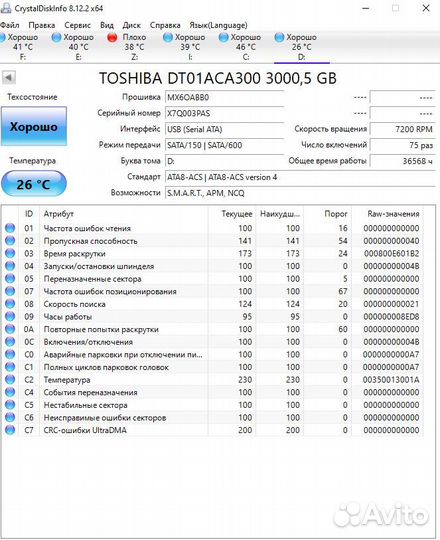Open the Файл menu
Viewport: 440px width, 540px height.
click(x=9, y=25)
